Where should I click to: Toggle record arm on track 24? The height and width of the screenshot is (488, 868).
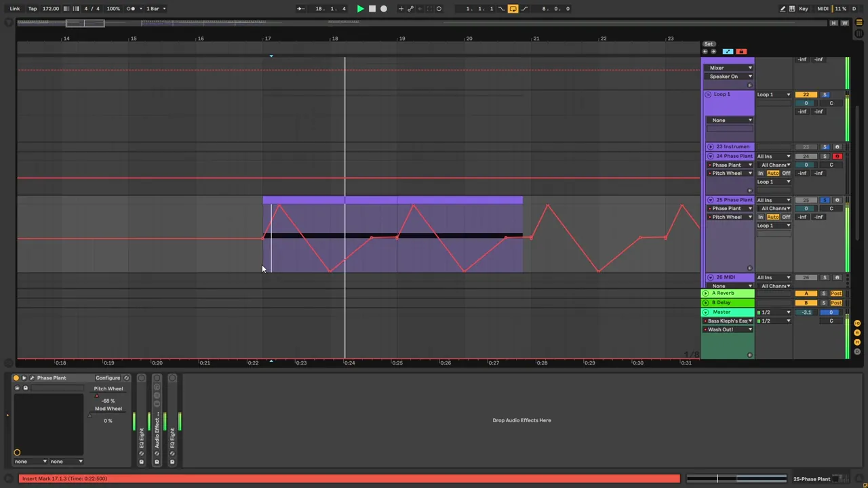point(837,157)
